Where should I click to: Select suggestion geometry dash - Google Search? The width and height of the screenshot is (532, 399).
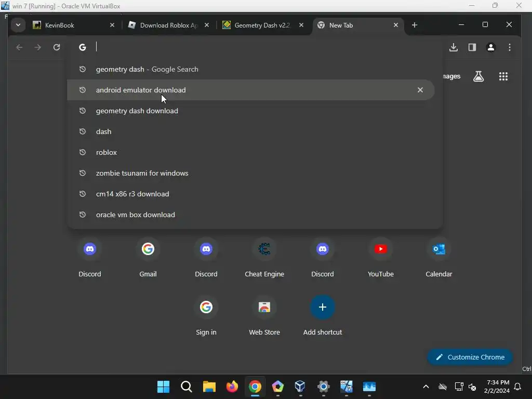tap(251, 69)
